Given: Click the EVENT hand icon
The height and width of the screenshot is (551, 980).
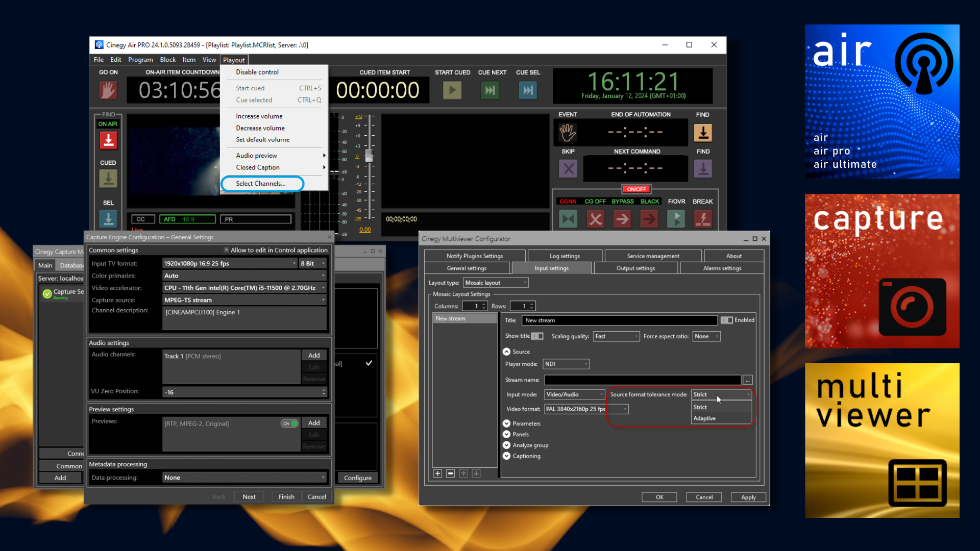Looking at the screenshot, I should 568,132.
